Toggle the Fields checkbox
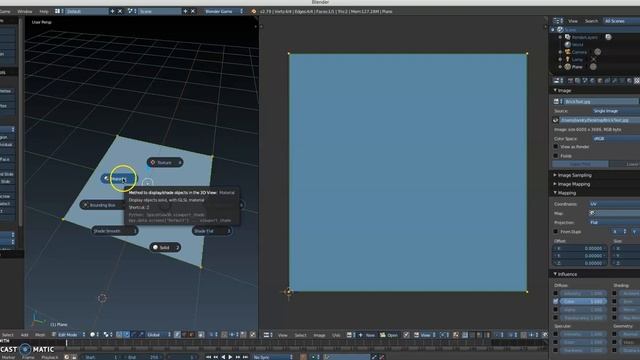 [556, 156]
